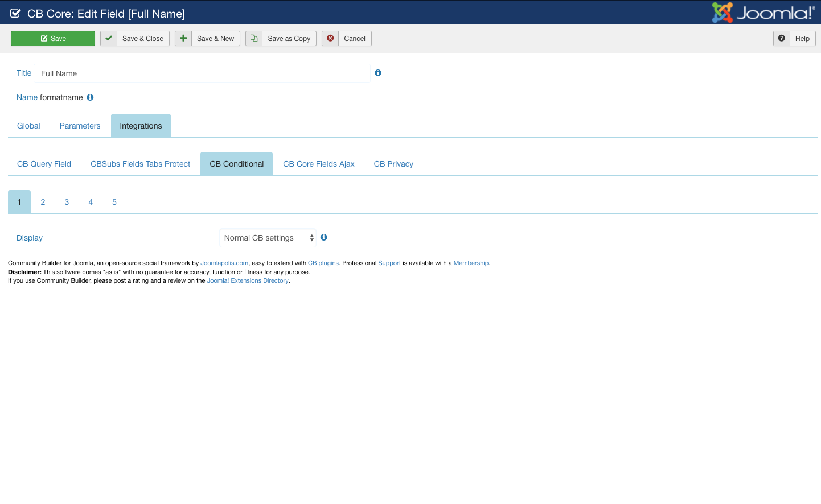The width and height of the screenshot is (821, 504).
Task: Open the CB plugins link
Action: (x=323, y=263)
